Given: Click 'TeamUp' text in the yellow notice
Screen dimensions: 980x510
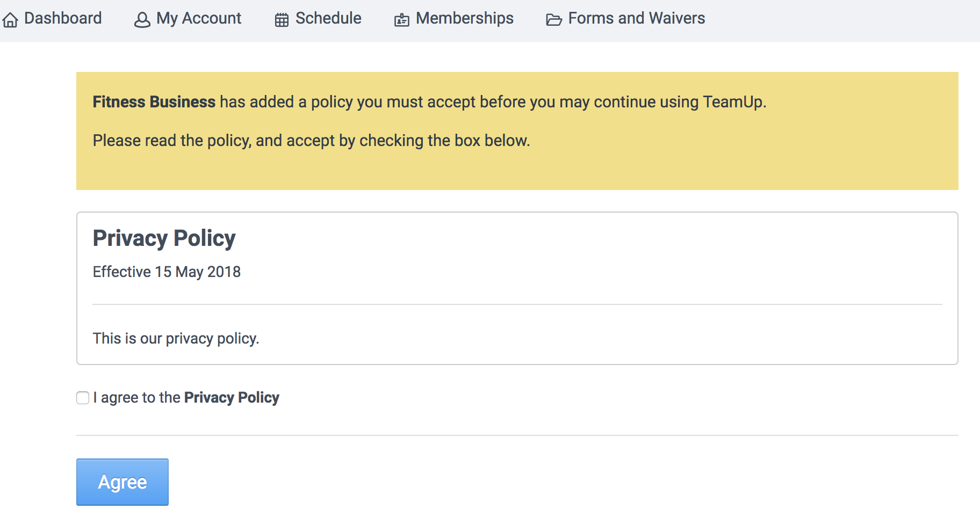Looking at the screenshot, I should 733,102.
